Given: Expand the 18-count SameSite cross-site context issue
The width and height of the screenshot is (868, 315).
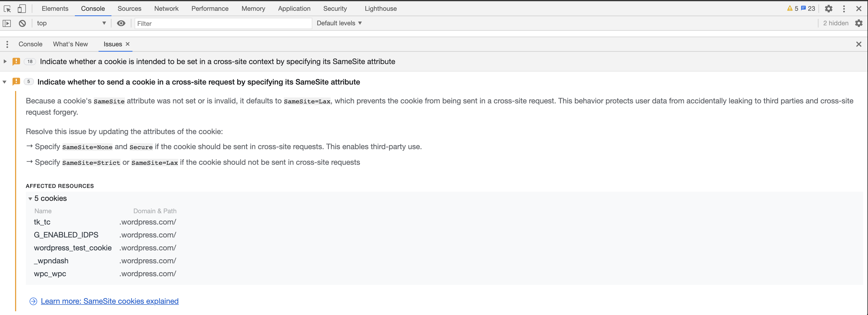Looking at the screenshot, I should point(5,61).
